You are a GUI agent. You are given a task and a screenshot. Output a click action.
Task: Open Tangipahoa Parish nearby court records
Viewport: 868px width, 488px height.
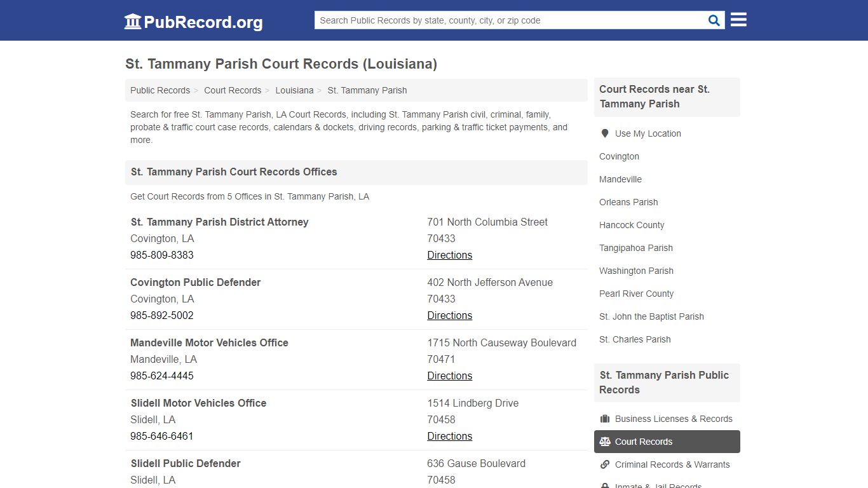click(636, 248)
